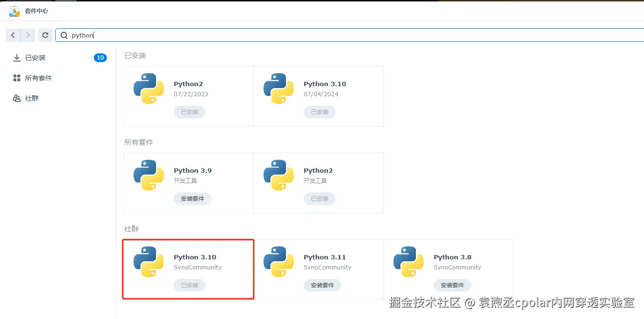
Task: Click the 已安装 section heading in results
Action: [135, 56]
